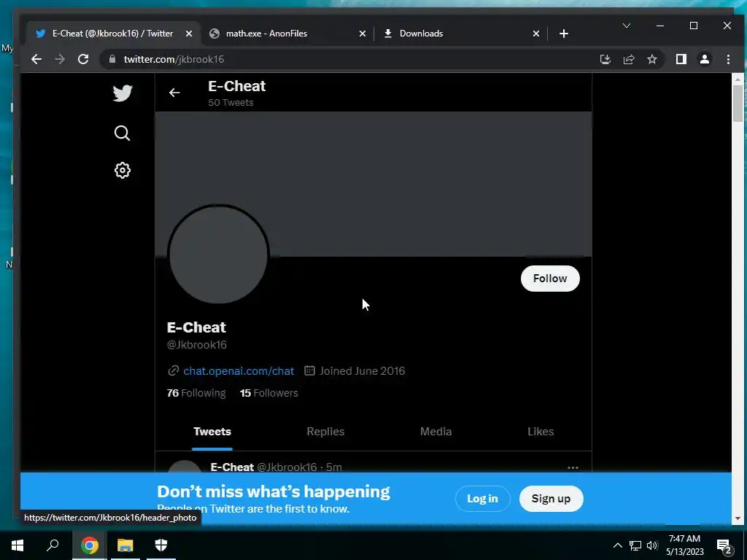This screenshot has height=560, width=747.
Task: Click the Windows Start button
Action: 18,545
